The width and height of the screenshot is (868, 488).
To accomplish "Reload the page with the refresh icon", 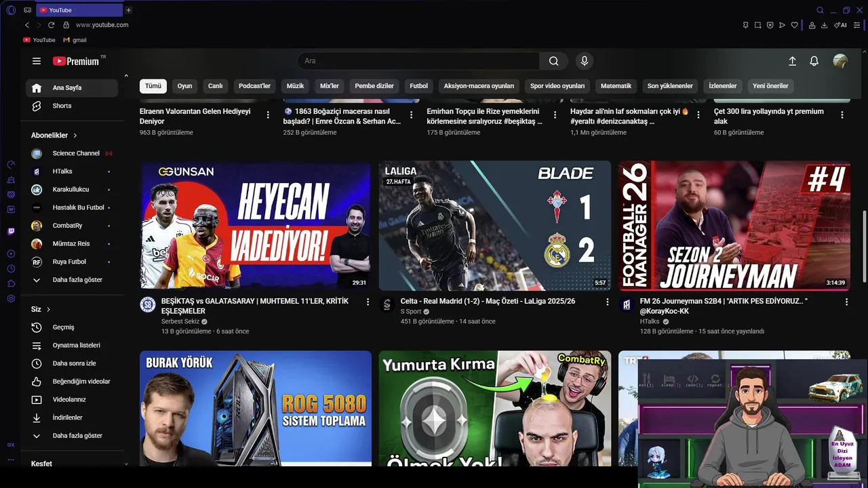I will [x=51, y=25].
